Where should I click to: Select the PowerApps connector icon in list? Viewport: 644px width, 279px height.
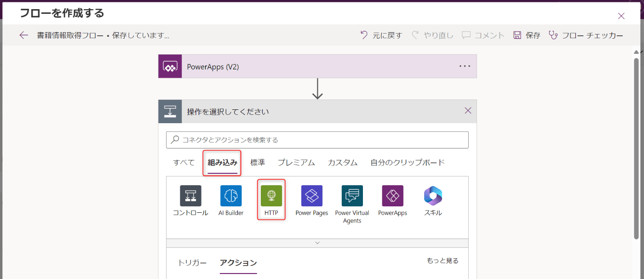(393, 196)
